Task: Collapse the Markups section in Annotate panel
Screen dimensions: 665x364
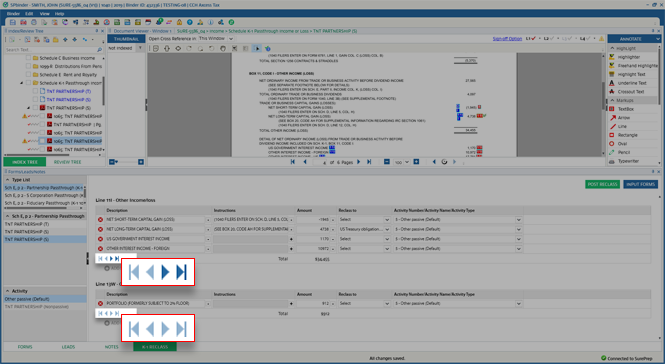Action: pos(612,101)
